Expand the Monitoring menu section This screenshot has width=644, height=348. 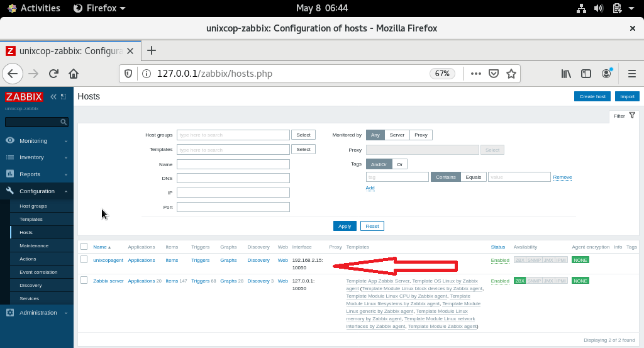(x=65, y=141)
